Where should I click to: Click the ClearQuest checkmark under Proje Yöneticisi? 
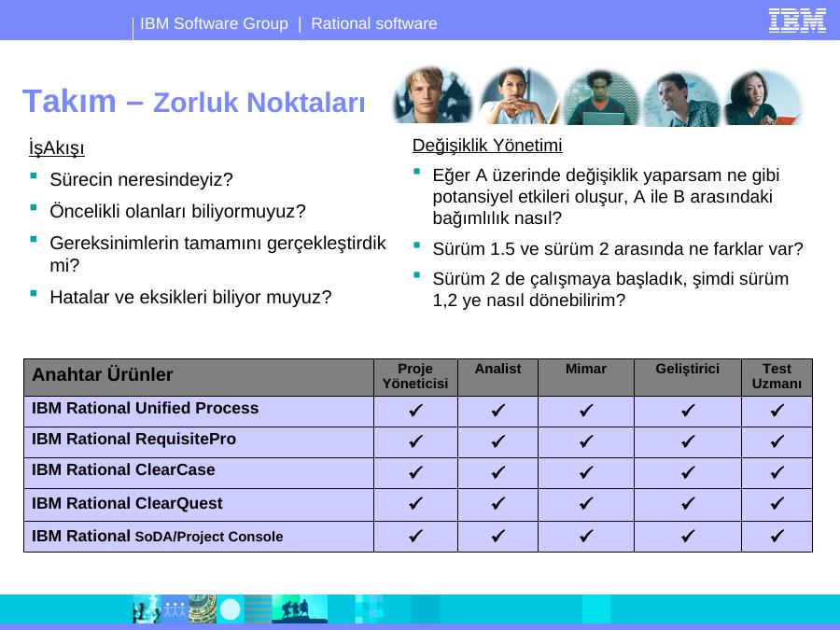click(415, 504)
